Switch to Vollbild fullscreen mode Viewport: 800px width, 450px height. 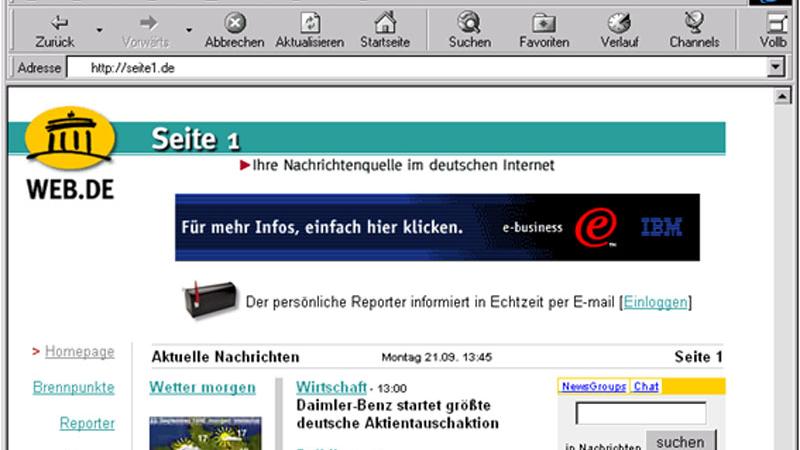[x=775, y=31]
